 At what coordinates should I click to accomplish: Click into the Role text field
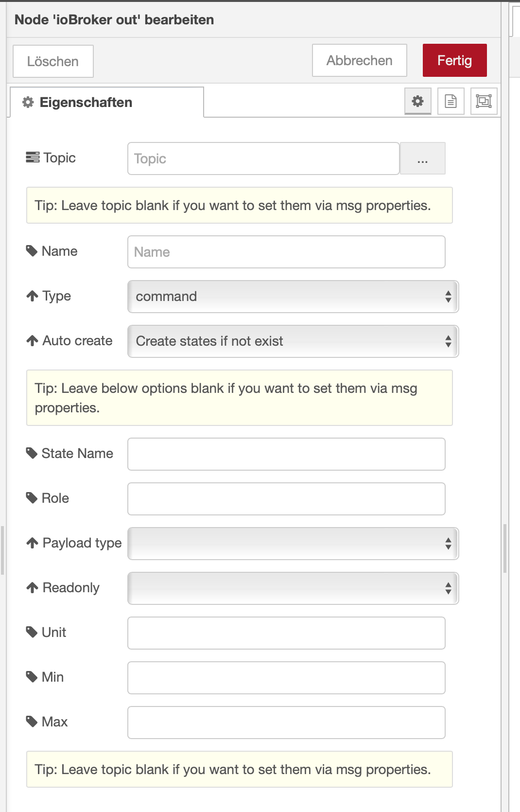(x=286, y=499)
